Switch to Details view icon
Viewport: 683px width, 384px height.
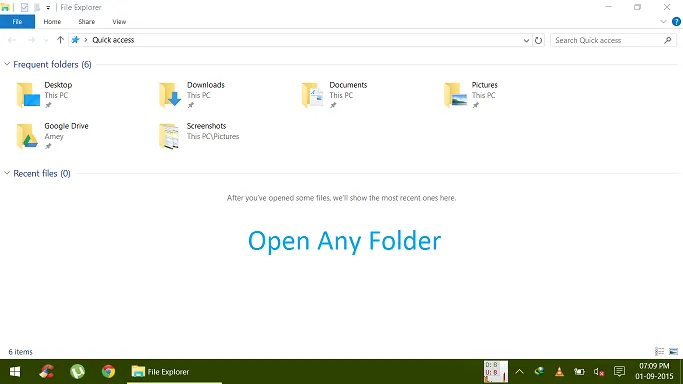pos(659,351)
